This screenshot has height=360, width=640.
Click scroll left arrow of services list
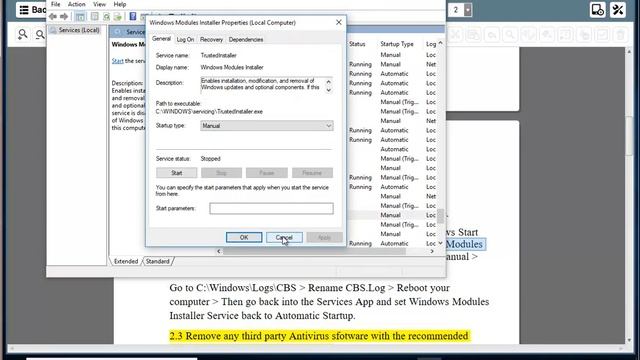point(219,251)
